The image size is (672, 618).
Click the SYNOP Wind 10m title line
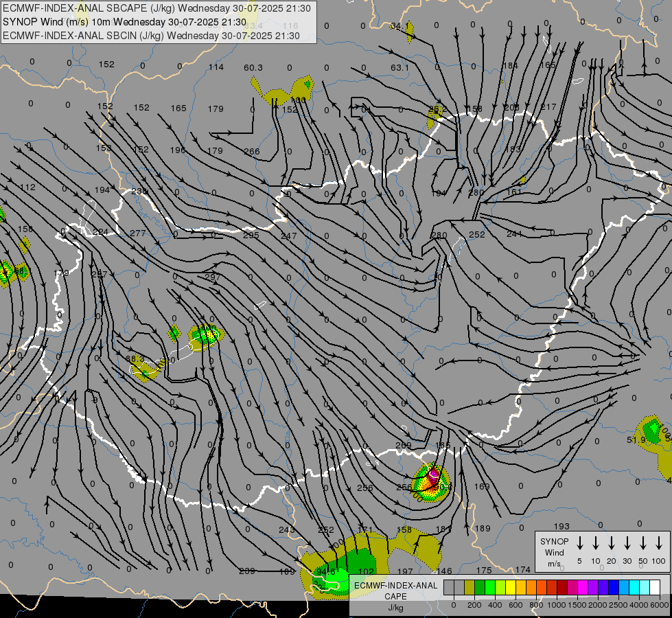click(x=124, y=22)
